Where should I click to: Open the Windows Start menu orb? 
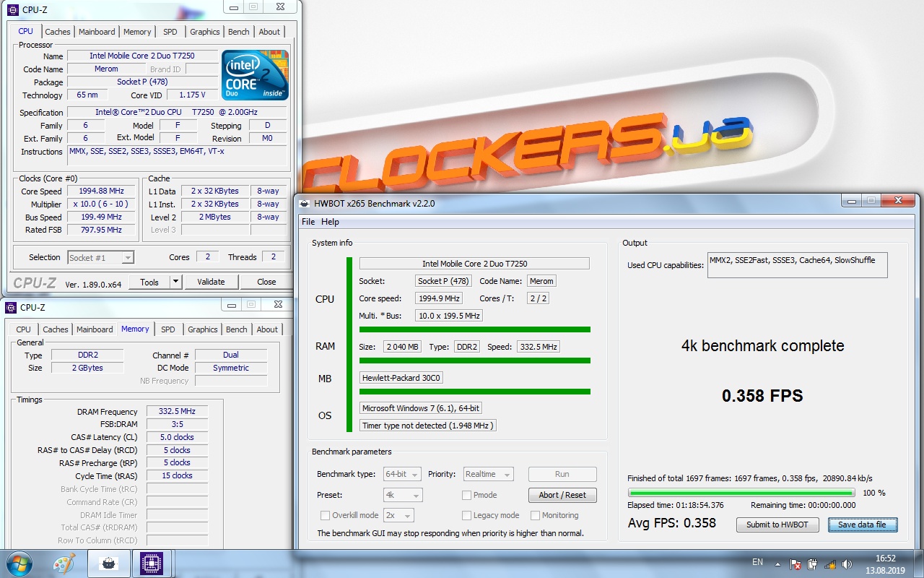tap(18, 563)
